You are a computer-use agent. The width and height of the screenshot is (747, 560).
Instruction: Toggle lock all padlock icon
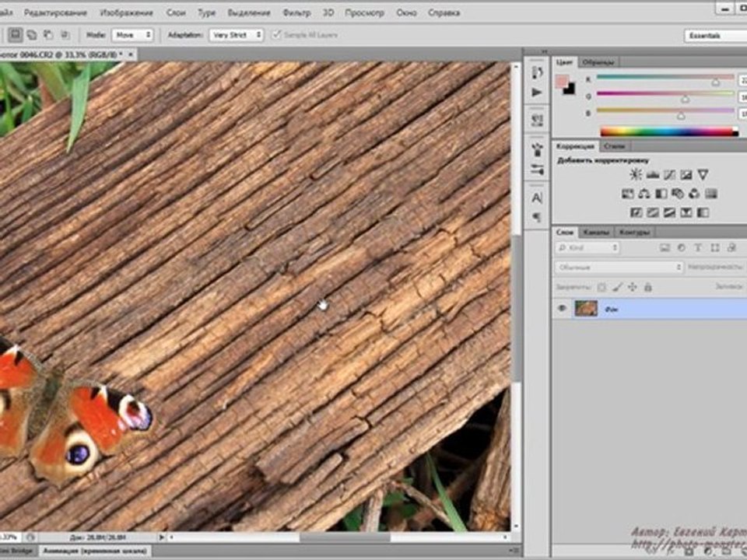click(648, 287)
